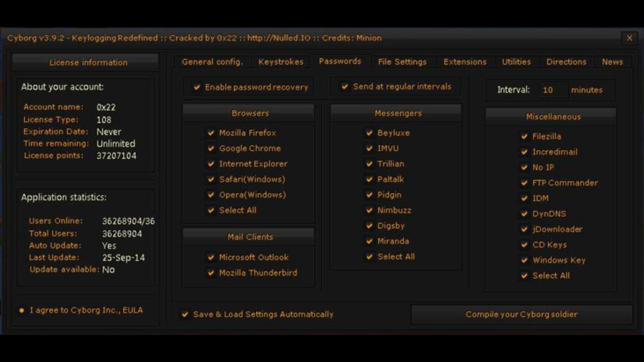Click the Compile your Cyborg soldier button
Image resolution: width=644 pixels, height=362 pixels.
[521, 314]
